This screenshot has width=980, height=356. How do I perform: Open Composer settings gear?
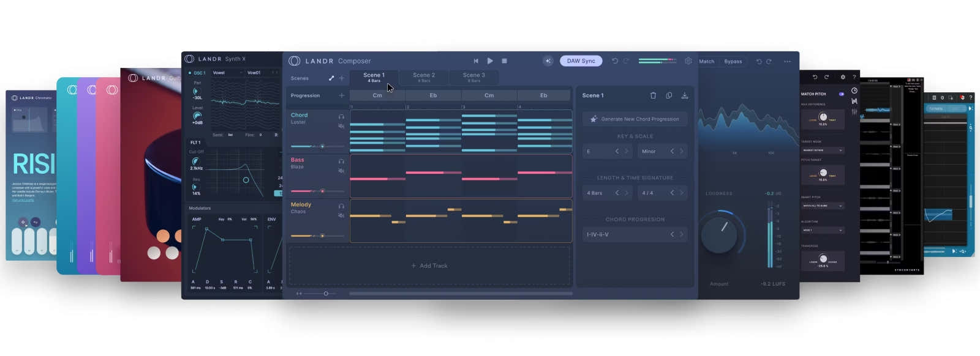coord(688,61)
